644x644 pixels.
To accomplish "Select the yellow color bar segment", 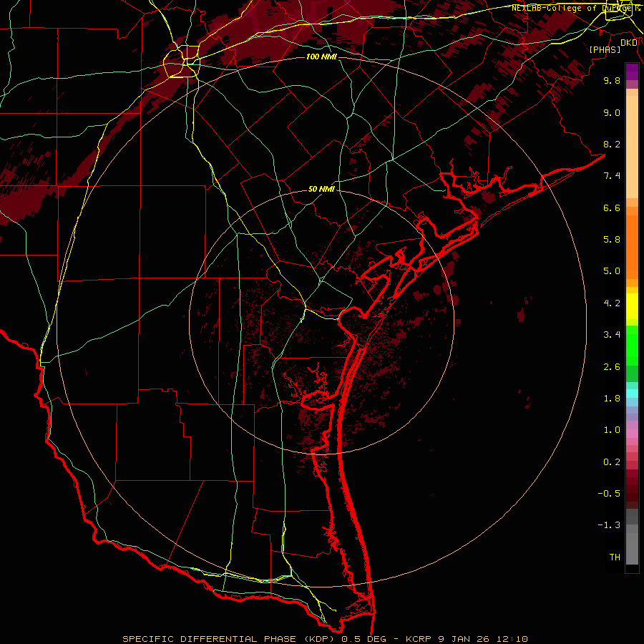I will point(632,306).
